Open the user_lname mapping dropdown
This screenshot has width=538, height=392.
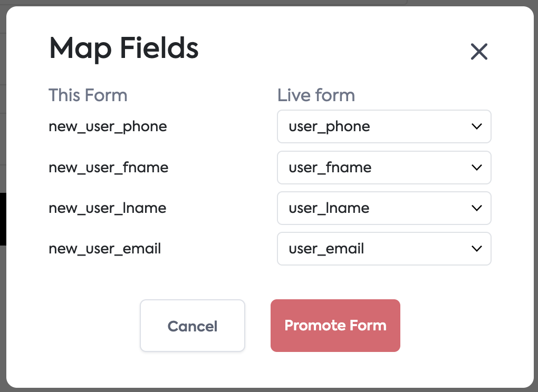click(x=383, y=208)
